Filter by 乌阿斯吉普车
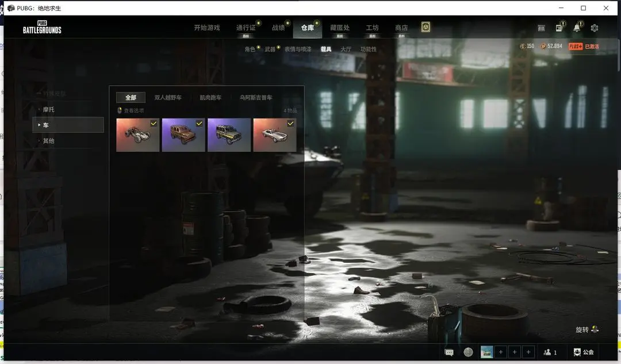Viewport: 621px width, 364px height. pos(256,97)
